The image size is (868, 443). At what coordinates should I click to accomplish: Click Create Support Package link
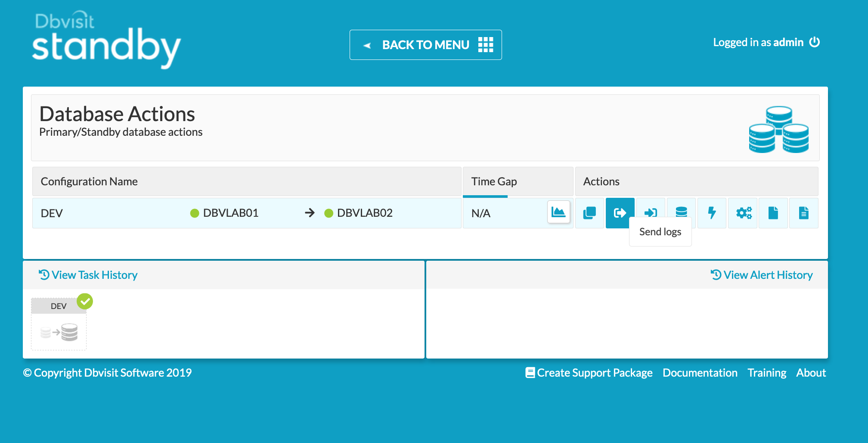(x=589, y=373)
